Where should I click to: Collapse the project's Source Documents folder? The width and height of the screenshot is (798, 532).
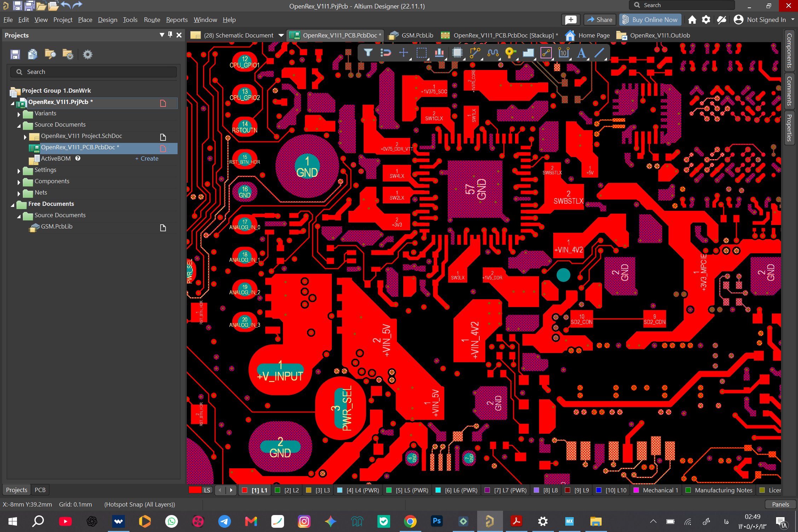coord(19,126)
